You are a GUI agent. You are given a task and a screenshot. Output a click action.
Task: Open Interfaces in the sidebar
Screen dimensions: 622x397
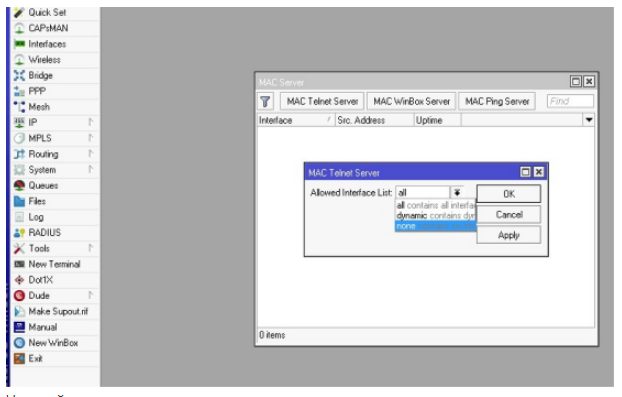(55, 44)
